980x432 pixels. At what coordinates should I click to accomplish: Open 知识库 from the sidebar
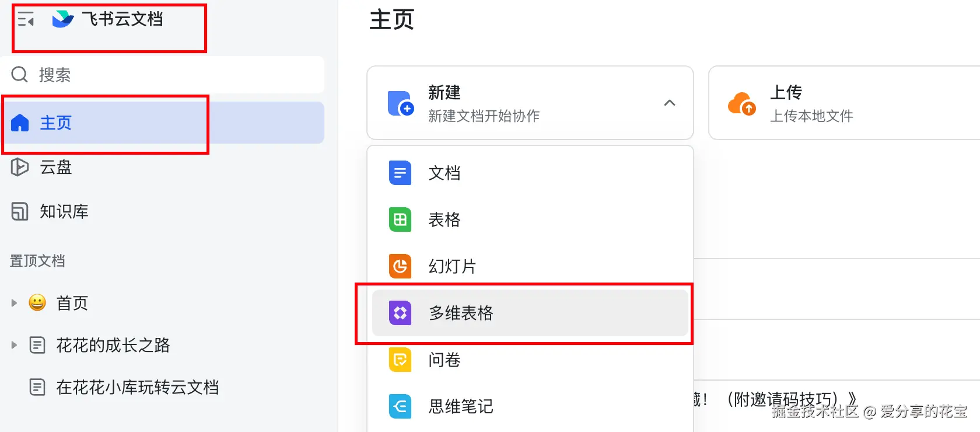[x=162, y=211]
